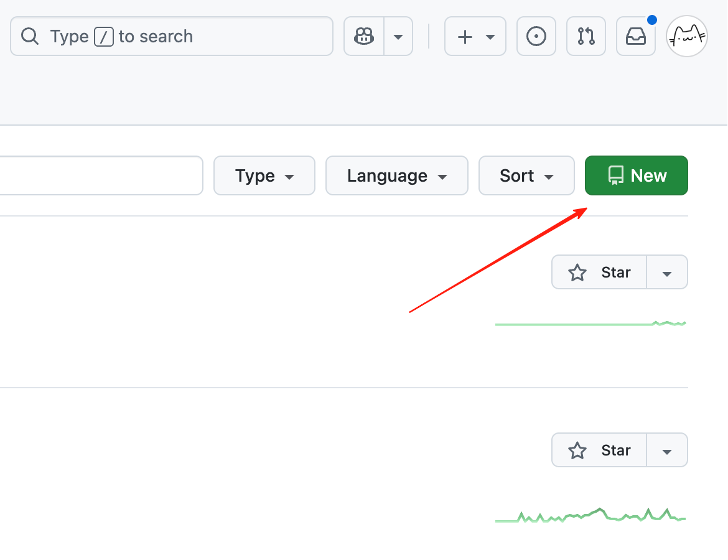728x560 pixels.
Task: Expand the first repository's star list dropdown
Action: (x=667, y=273)
